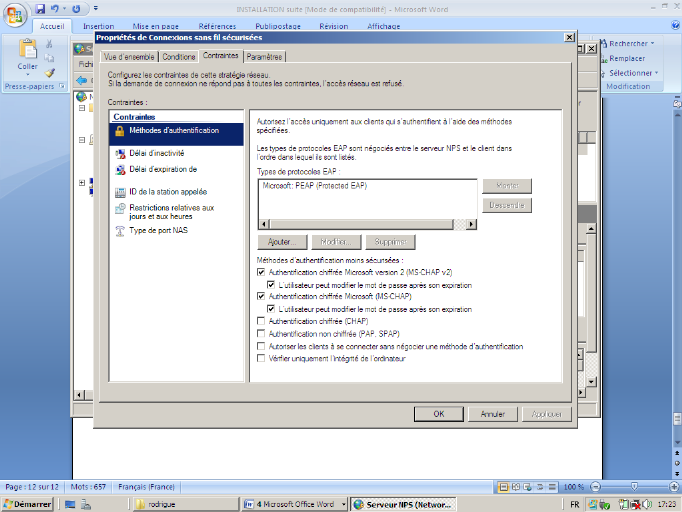Enable Vérifier uniquement l'intégrité de l'ordinateur
The image size is (682, 512).
261,358
